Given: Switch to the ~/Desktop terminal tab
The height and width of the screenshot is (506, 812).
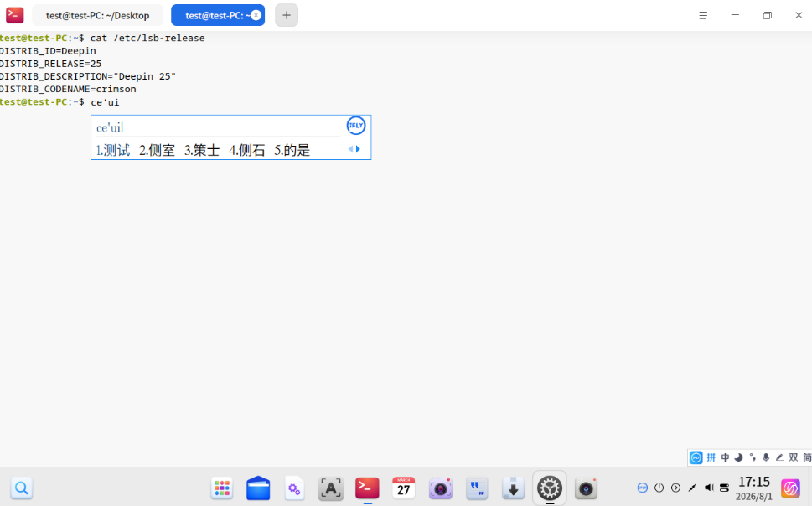Looking at the screenshot, I should tap(97, 16).
